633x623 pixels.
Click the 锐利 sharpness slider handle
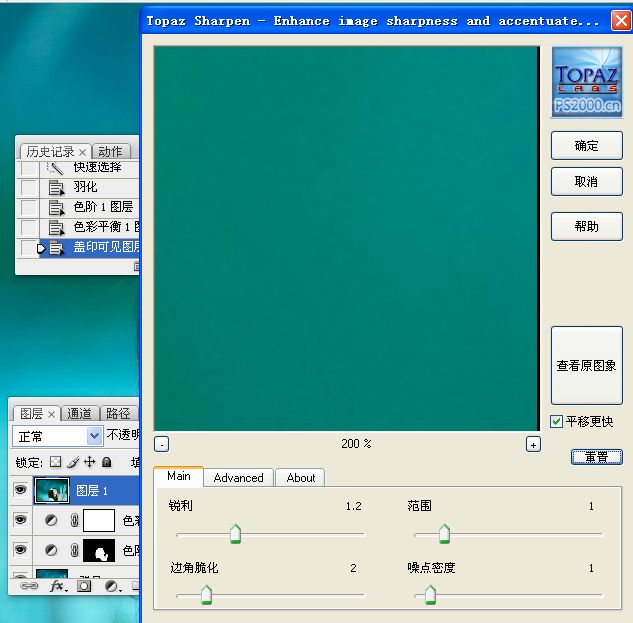[x=235, y=535]
